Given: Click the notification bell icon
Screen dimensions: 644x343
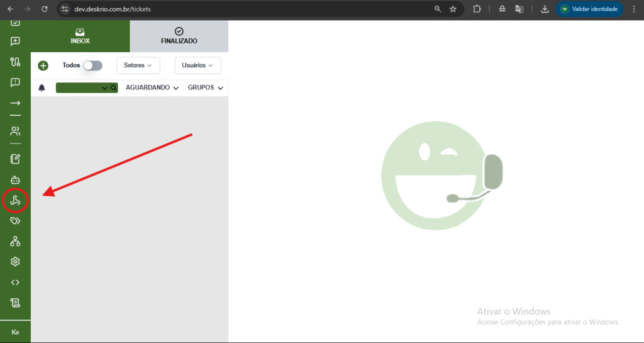Looking at the screenshot, I should tap(42, 87).
